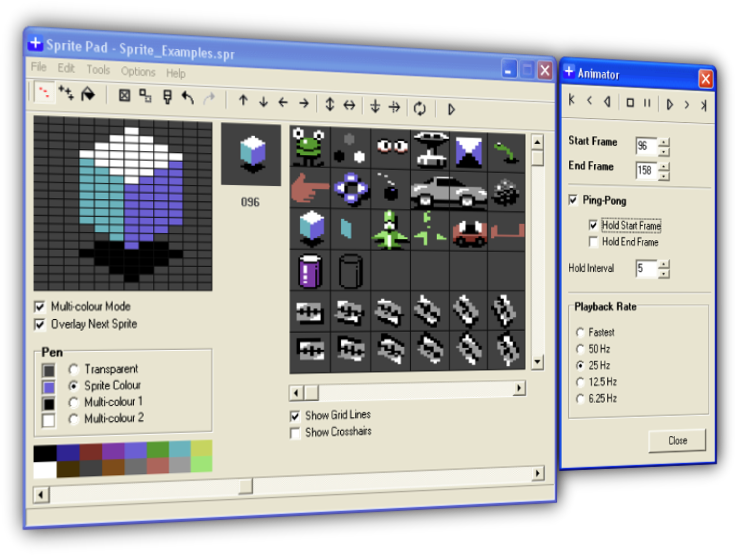Pause animation in Animator
The width and height of the screenshot is (735, 555).
pyautogui.click(x=647, y=103)
